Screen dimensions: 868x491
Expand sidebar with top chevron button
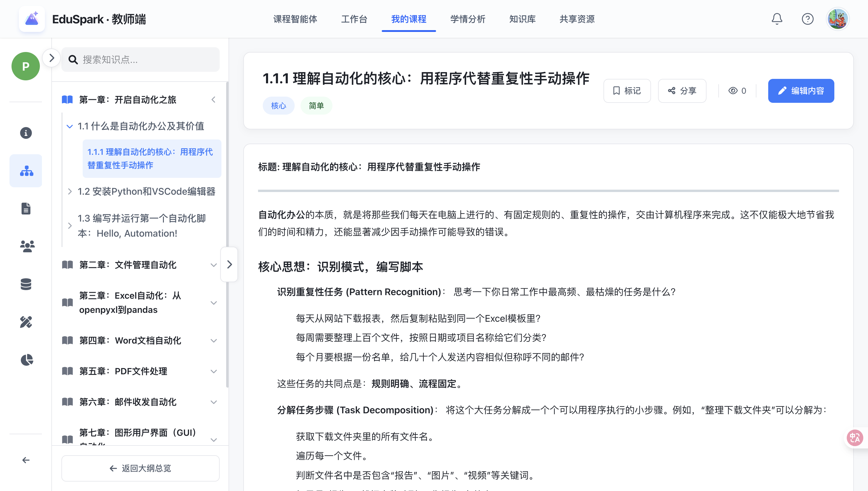52,58
